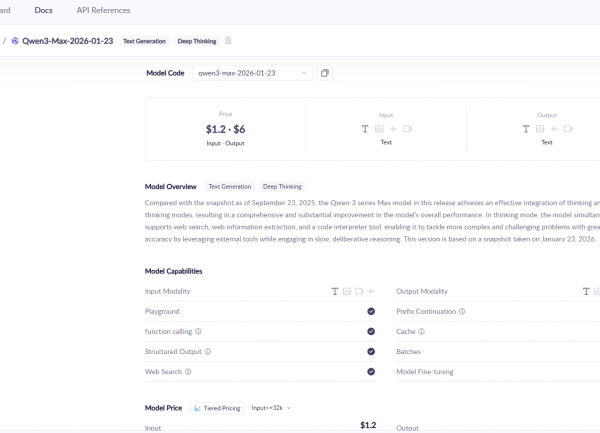Click the video icon in the Input Modality row

pos(359,291)
